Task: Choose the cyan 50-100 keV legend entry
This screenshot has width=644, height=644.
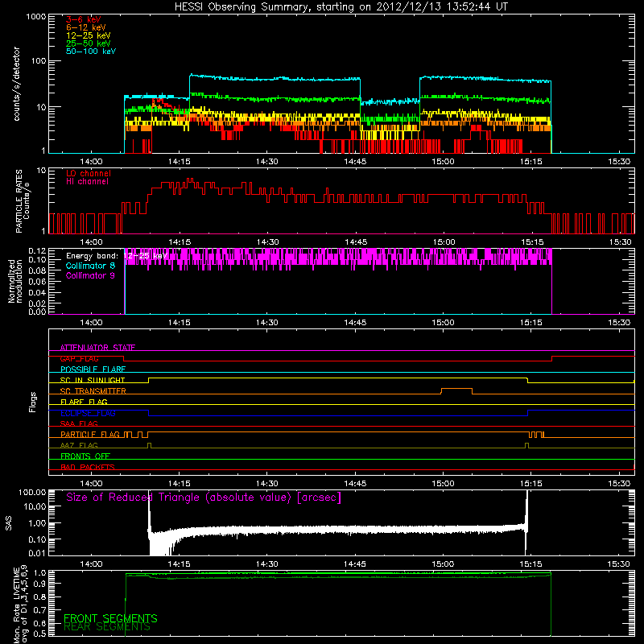Action: 91,52
